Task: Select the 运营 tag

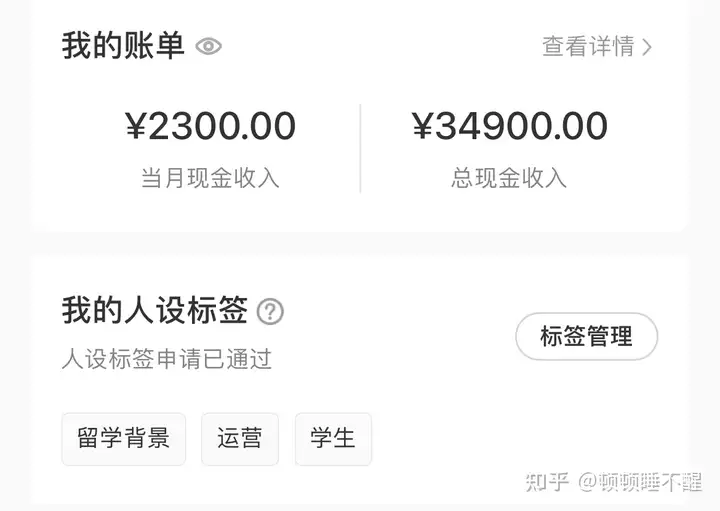Action: pyautogui.click(x=240, y=439)
